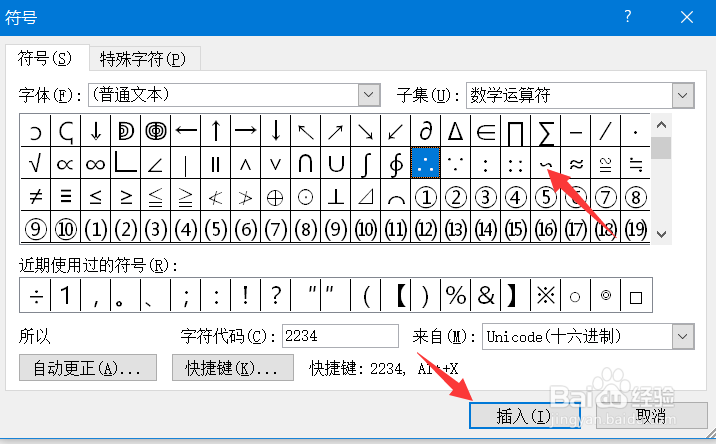Click the help question mark button
This screenshot has width=716, height=444.
[x=628, y=16]
